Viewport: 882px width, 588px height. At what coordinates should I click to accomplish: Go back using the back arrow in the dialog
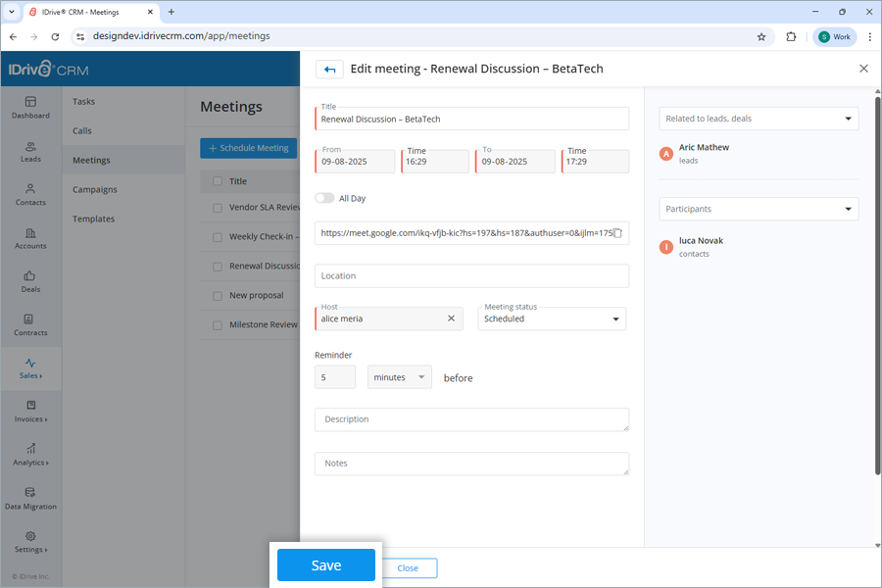330,69
